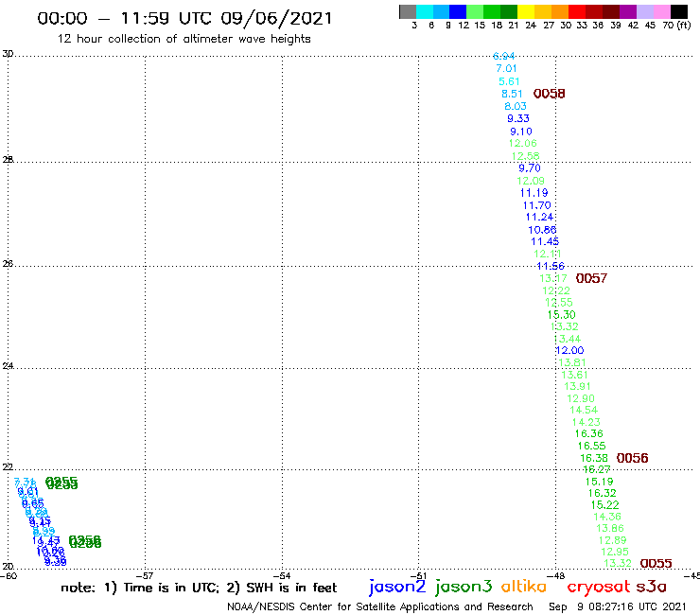Click the longitude axis label -54
The width and height of the screenshot is (700, 615).
click(281, 576)
